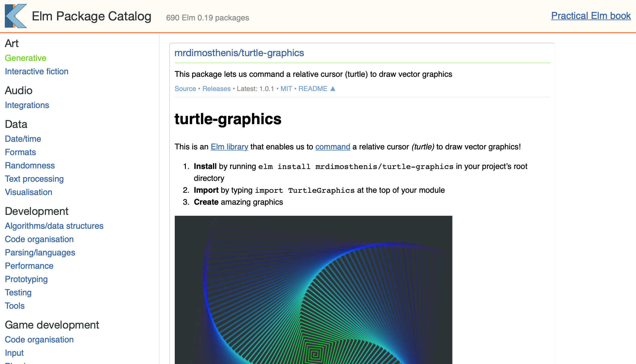Click the package description sentence under title
This screenshot has height=364, width=636.
313,74
